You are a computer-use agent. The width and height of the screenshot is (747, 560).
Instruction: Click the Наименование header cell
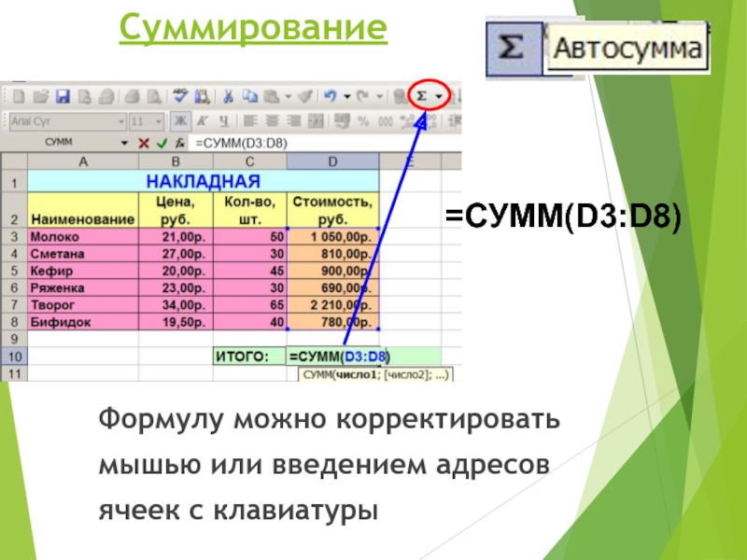pyautogui.click(x=83, y=210)
